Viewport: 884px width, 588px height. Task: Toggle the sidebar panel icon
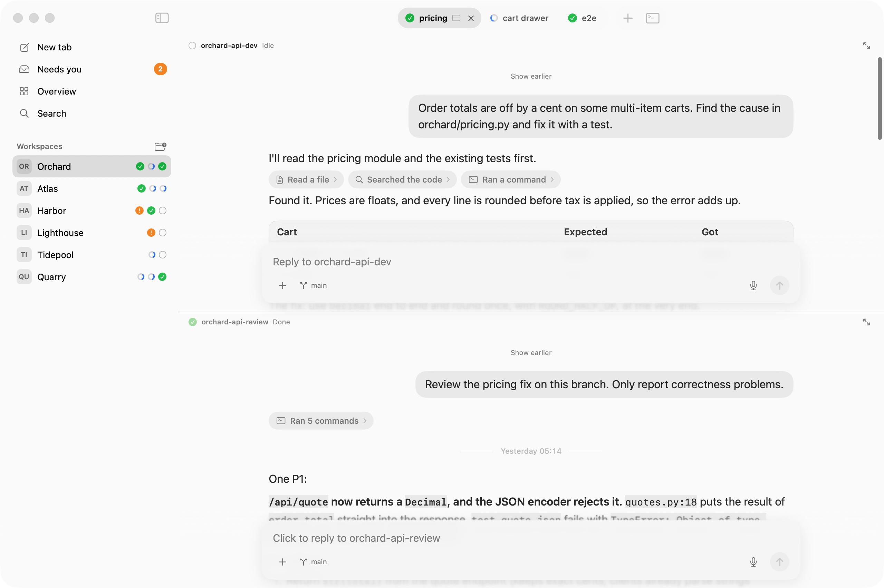(x=162, y=18)
